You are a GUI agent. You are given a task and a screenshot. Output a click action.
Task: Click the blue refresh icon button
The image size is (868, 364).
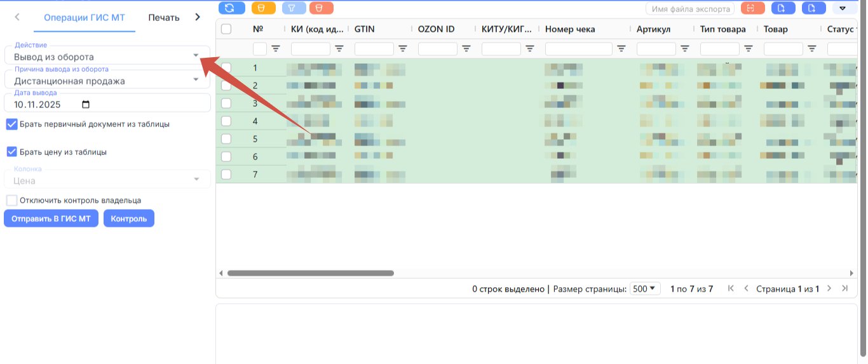point(231,8)
